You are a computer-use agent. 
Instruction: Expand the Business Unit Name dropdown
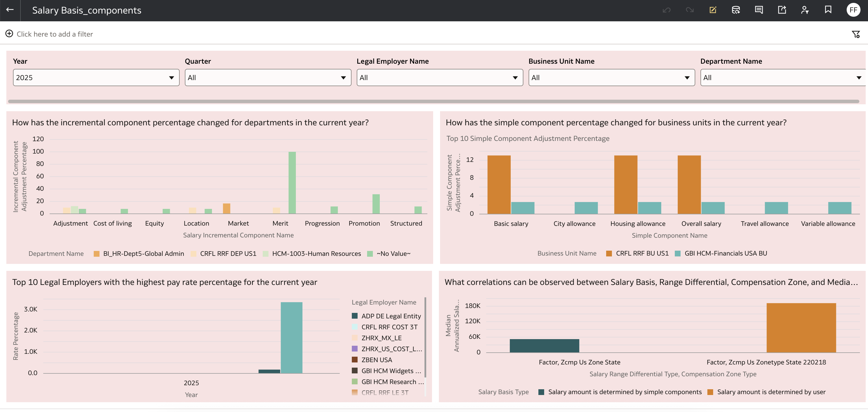(x=611, y=78)
